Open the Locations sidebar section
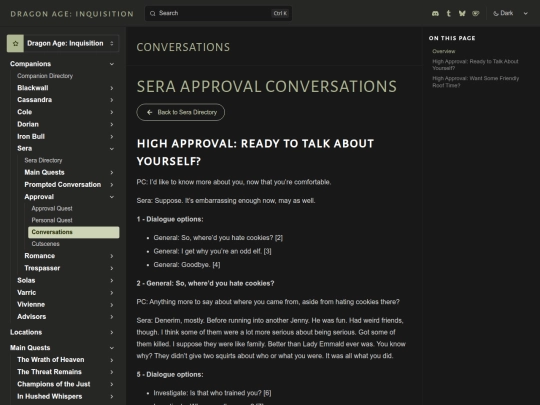Screen dimensions: 540x405 [x=26, y=332]
